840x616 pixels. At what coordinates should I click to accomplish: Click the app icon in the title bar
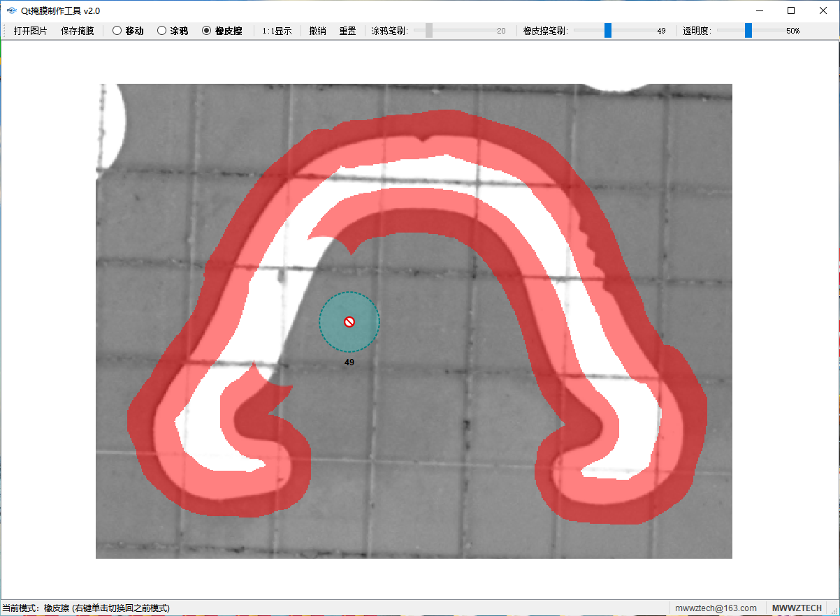pos(11,10)
